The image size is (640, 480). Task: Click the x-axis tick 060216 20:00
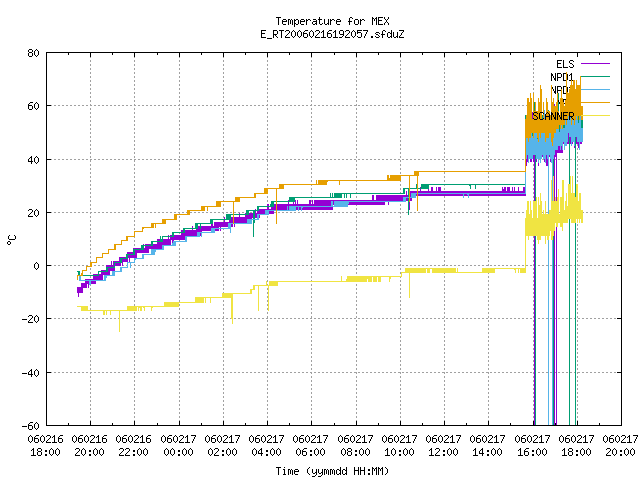(90, 445)
